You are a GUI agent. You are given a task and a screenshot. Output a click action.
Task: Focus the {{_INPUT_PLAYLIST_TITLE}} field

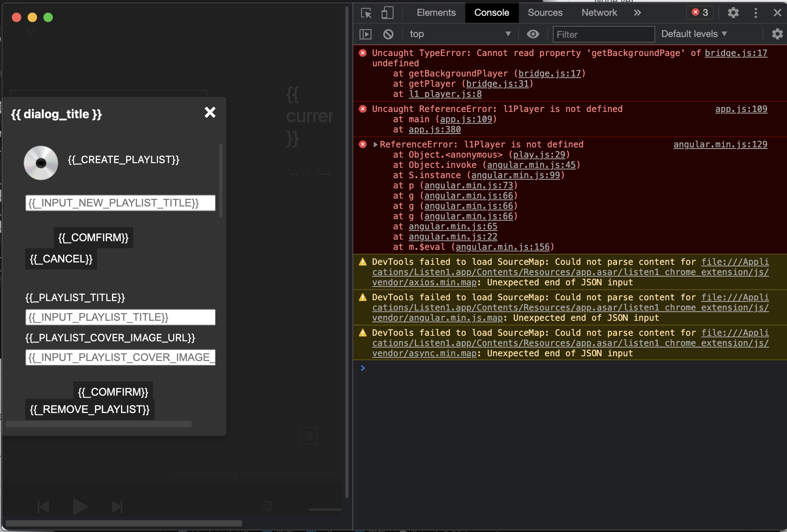click(120, 317)
